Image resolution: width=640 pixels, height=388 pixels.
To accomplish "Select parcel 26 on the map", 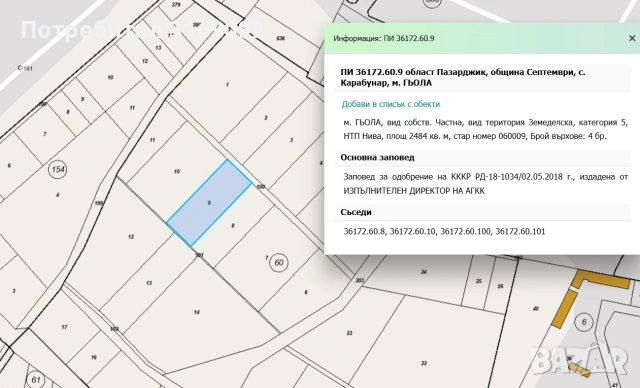I will click(500, 286).
